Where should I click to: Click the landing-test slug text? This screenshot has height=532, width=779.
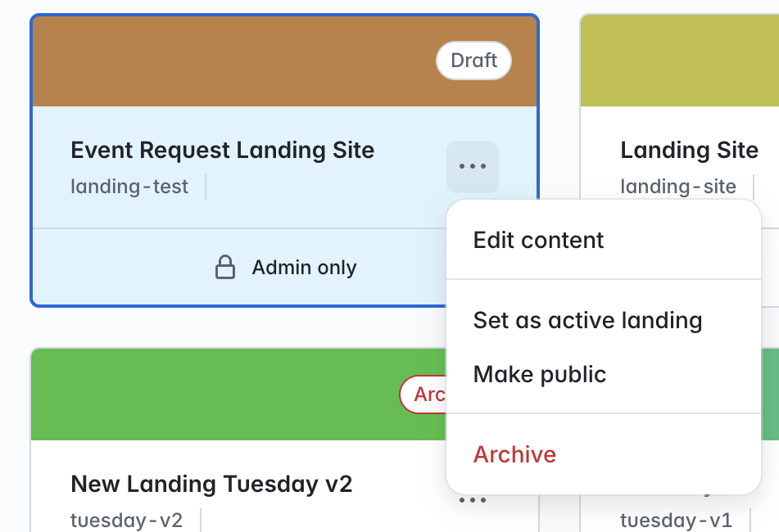[x=129, y=187]
